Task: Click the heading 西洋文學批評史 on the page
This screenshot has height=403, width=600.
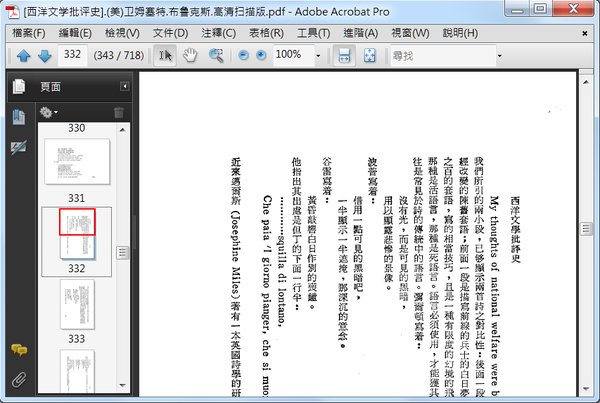Action: tap(515, 229)
